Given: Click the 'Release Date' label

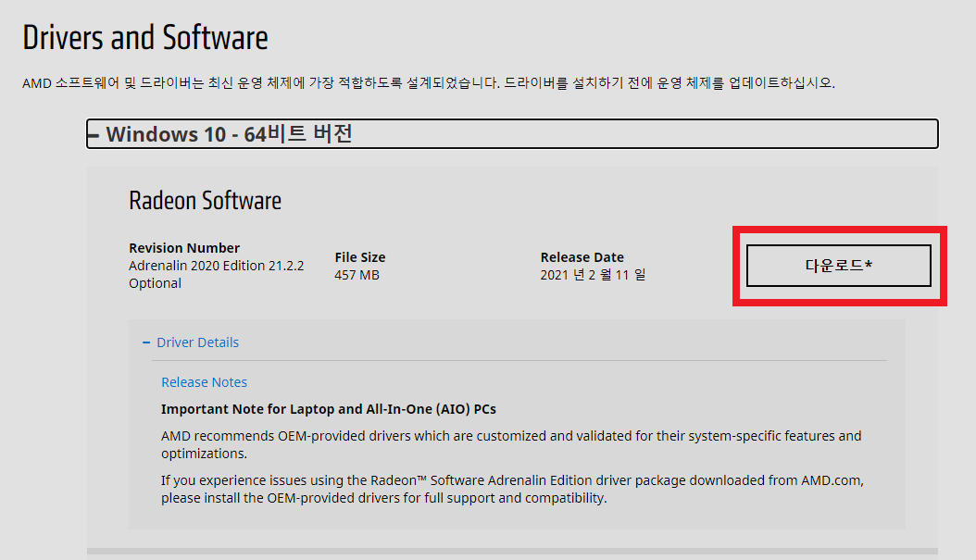Looking at the screenshot, I should click(x=582, y=257).
